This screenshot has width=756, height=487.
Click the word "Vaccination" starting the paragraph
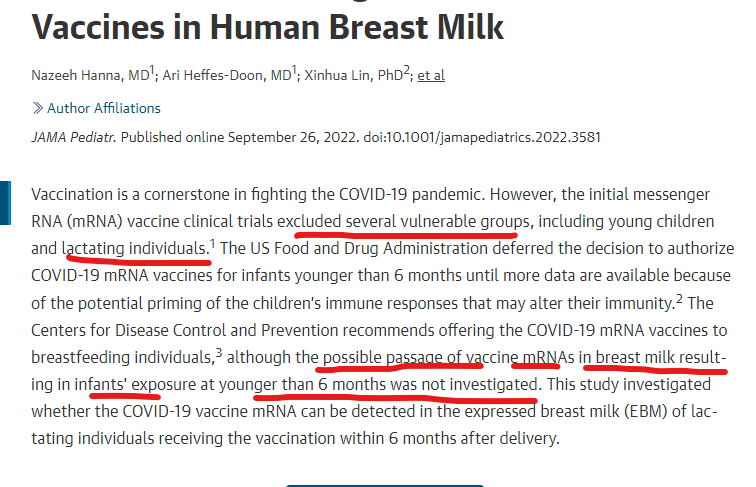coord(75,194)
